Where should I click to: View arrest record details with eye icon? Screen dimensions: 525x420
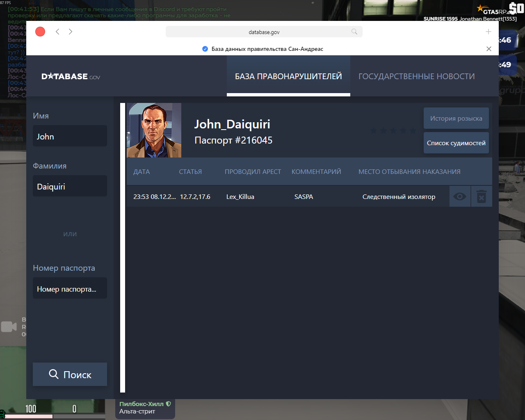click(x=460, y=196)
